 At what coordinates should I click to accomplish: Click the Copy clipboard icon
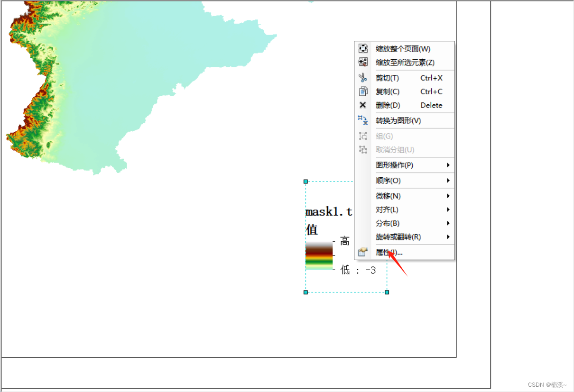(363, 91)
